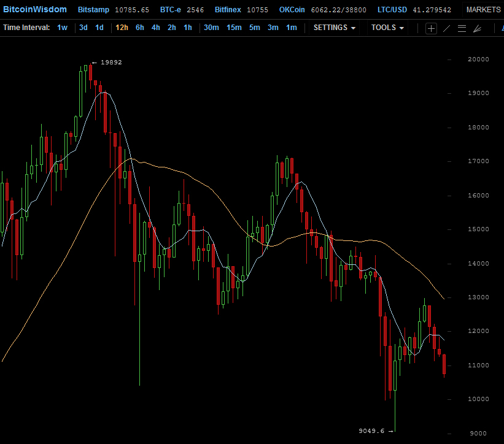Switch time interval to 1d
This screenshot has width=504, height=444.
point(99,28)
